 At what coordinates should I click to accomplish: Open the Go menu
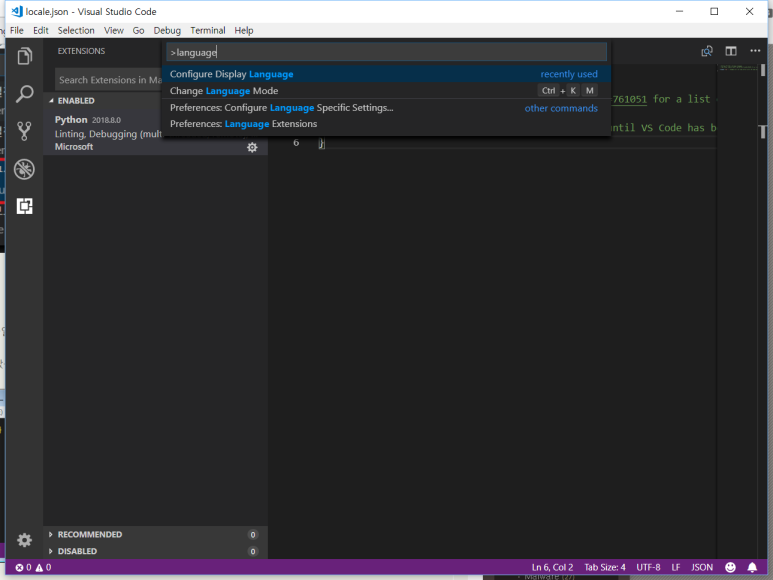[x=138, y=31]
